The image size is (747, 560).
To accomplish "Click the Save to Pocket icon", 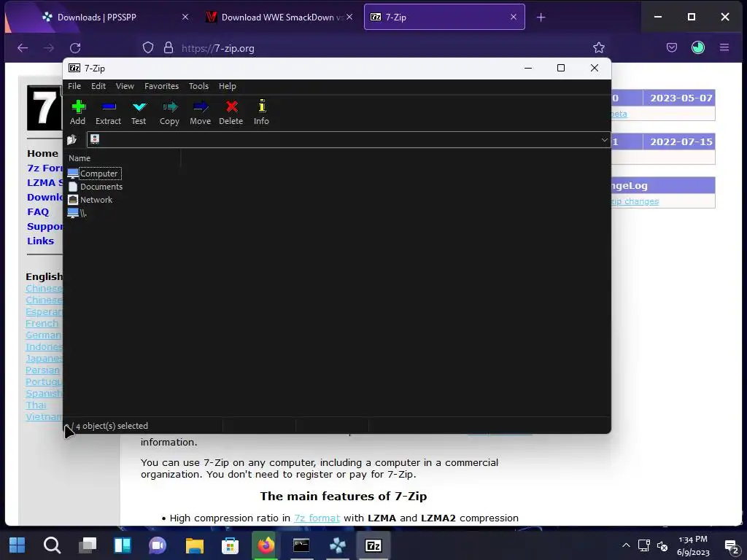I will tap(672, 47).
